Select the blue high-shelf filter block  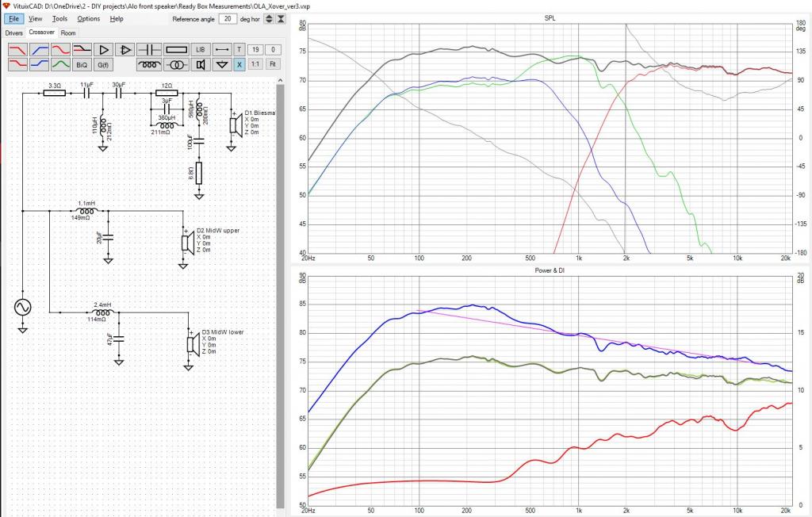tap(40, 65)
